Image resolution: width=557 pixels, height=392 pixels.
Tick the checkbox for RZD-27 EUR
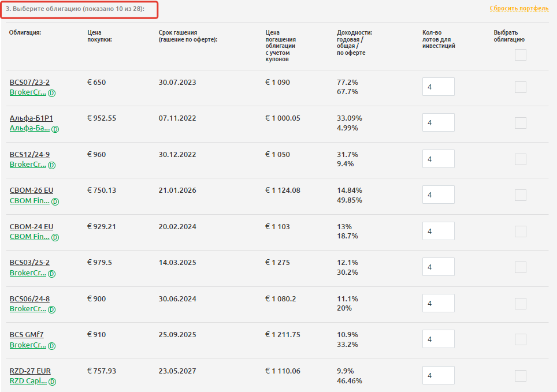tap(521, 376)
